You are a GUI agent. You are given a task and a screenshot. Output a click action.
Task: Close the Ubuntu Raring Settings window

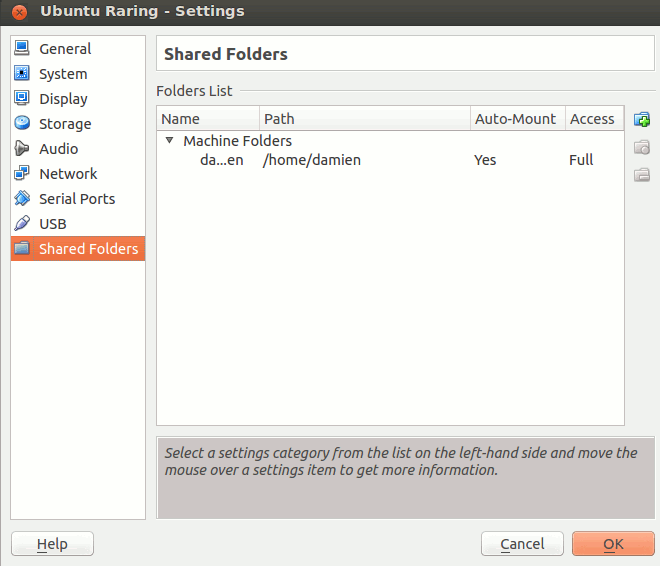pos(19,12)
